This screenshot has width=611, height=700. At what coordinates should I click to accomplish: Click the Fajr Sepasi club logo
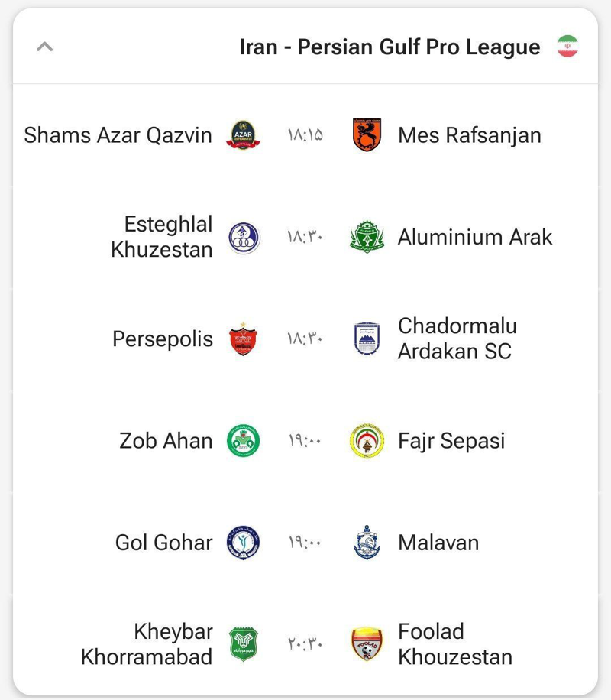click(x=367, y=441)
